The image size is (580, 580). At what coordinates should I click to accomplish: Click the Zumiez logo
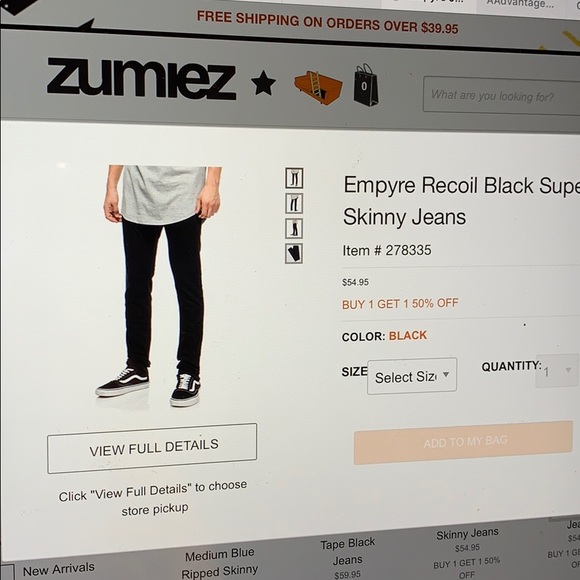(x=141, y=78)
